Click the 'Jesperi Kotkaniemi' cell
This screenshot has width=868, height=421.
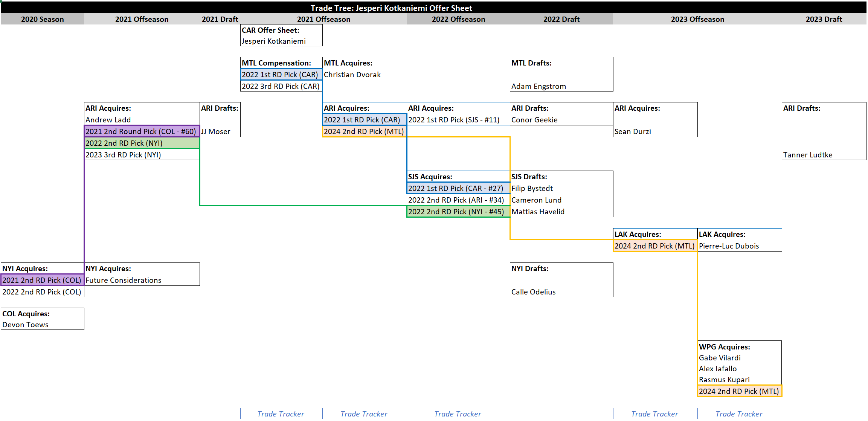pos(281,41)
